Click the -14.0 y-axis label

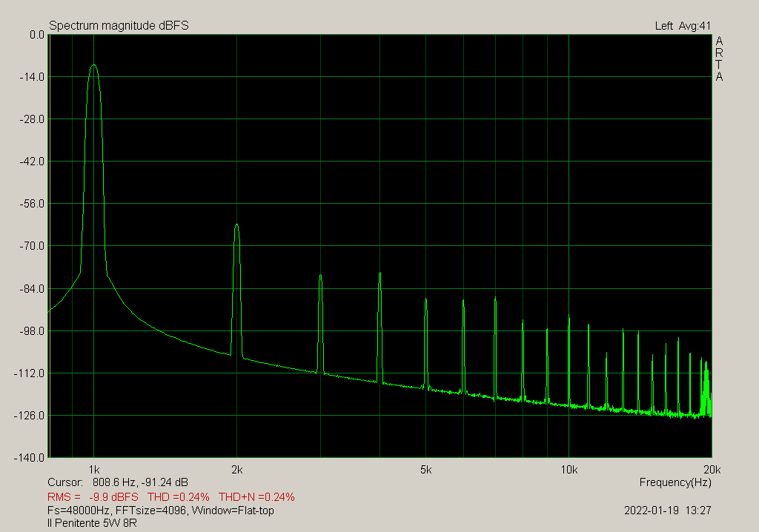[32, 77]
